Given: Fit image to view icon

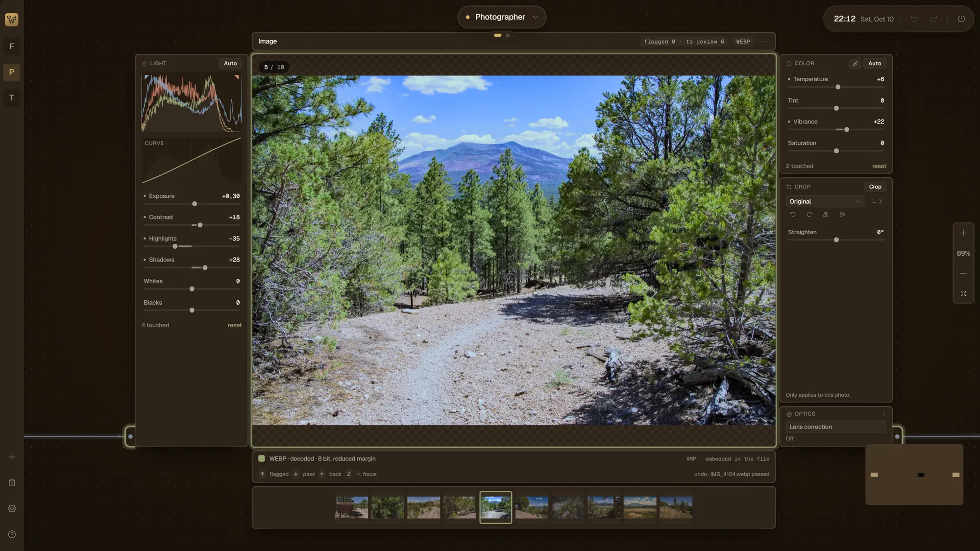Looking at the screenshot, I should 963,293.
